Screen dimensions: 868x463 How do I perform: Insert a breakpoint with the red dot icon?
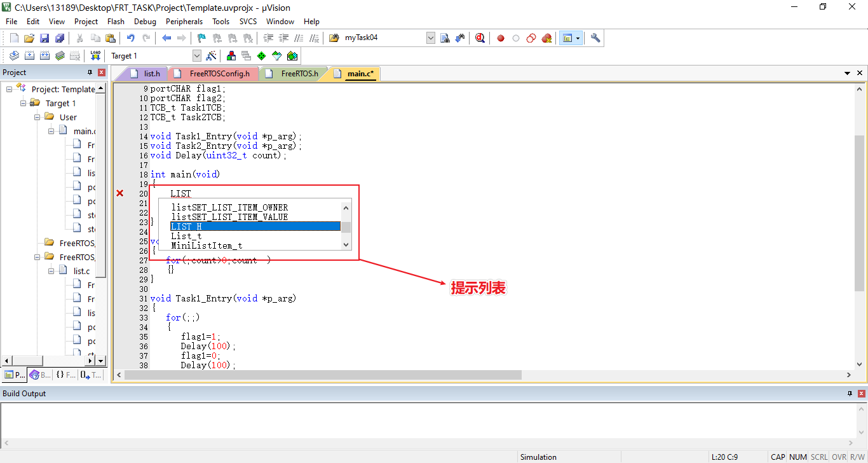[501, 38]
